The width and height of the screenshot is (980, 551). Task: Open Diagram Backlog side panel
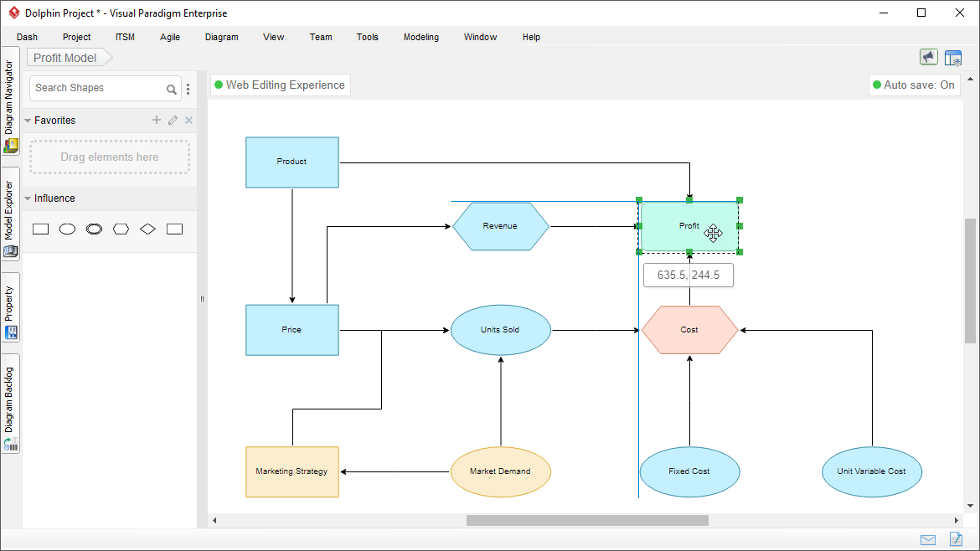[10, 404]
